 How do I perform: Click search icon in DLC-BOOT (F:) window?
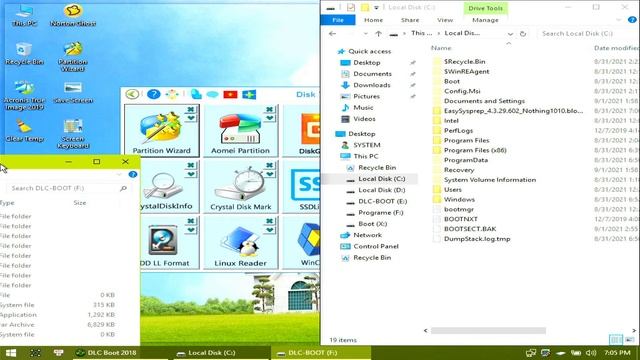[x=123, y=188]
